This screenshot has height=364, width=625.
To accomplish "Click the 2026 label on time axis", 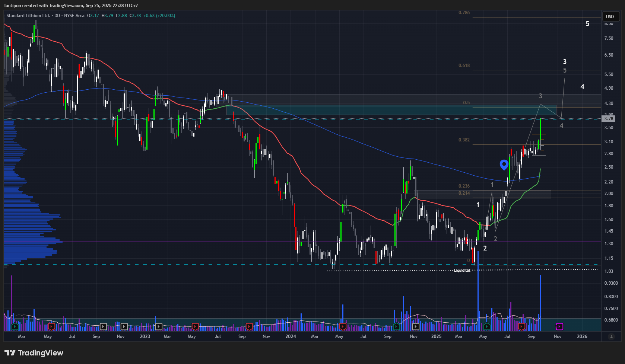I will [x=582, y=336].
